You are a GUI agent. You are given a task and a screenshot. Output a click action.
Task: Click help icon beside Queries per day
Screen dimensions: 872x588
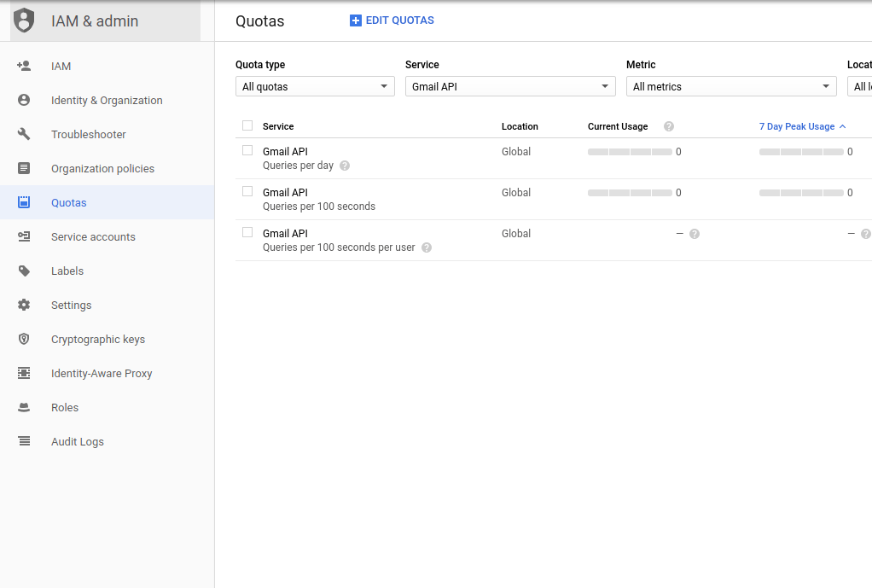click(345, 166)
